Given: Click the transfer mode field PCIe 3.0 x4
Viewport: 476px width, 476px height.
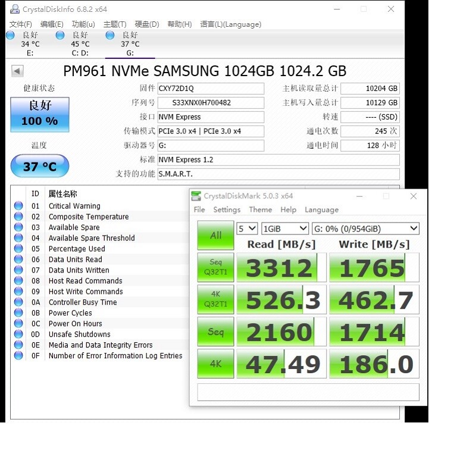Looking at the screenshot, I should pos(211,131).
